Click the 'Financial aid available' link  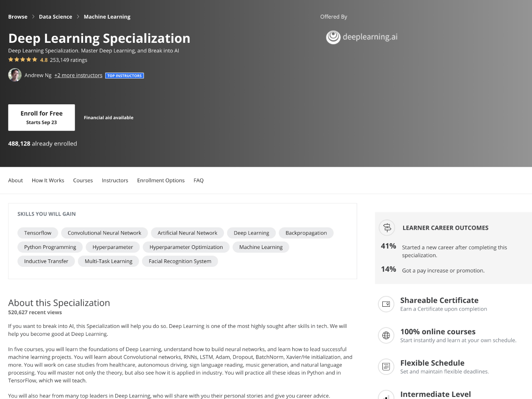point(108,118)
